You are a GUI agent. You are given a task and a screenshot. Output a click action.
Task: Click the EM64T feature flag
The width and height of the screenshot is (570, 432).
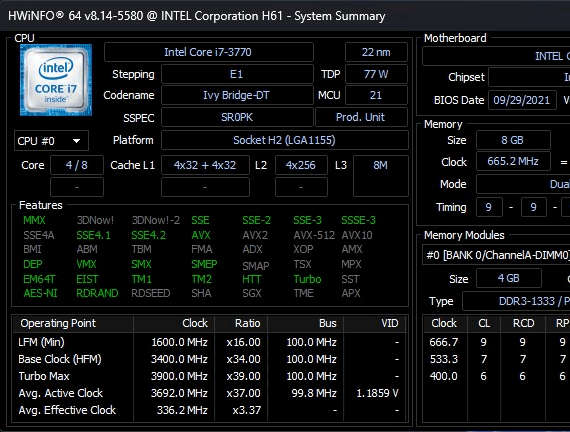click(39, 279)
